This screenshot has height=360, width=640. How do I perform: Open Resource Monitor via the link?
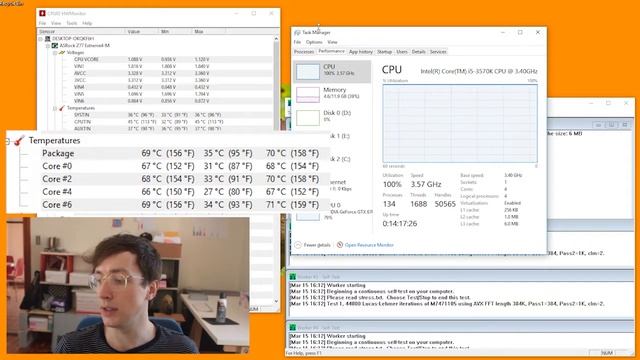(369, 245)
